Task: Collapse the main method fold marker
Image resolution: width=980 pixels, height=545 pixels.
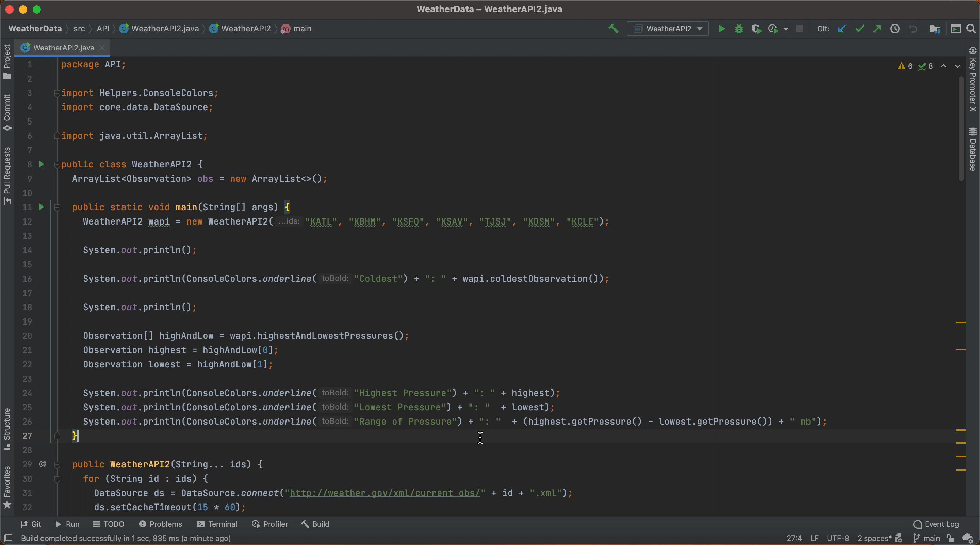Action: coord(58,207)
